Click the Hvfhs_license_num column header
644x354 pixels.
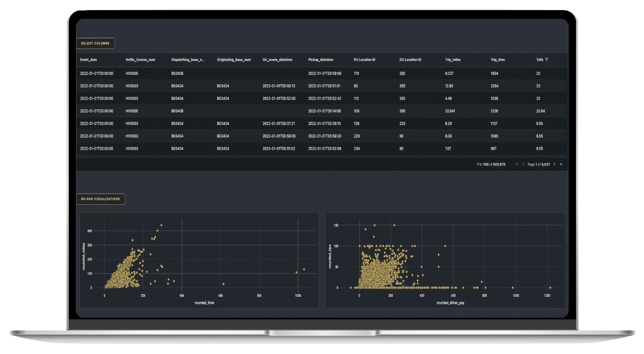(x=140, y=60)
